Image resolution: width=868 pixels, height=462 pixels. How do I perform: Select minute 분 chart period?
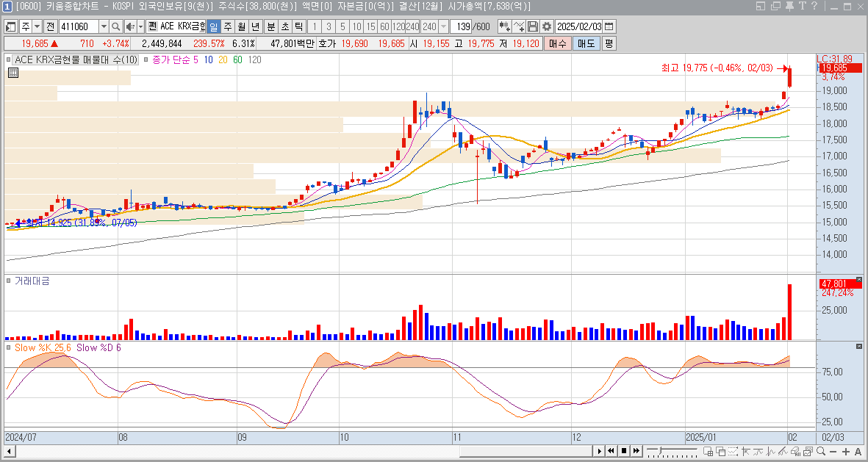pyautogui.click(x=270, y=26)
